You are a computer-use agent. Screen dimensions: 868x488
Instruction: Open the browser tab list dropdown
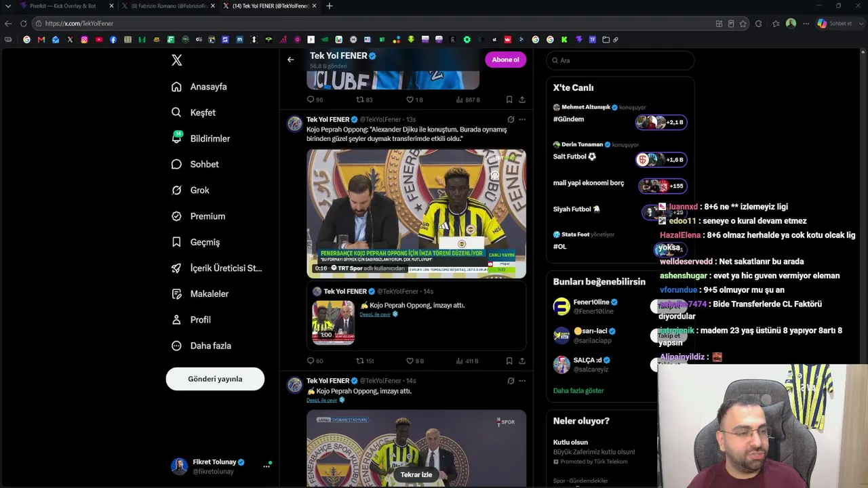[x=7, y=6]
